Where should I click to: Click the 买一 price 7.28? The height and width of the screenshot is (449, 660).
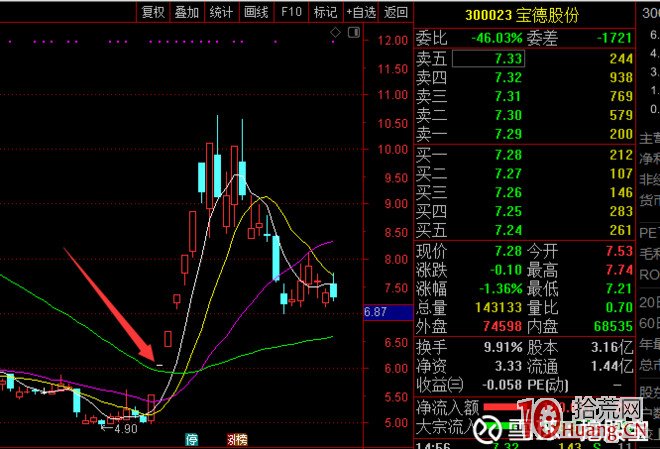pyautogui.click(x=508, y=155)
